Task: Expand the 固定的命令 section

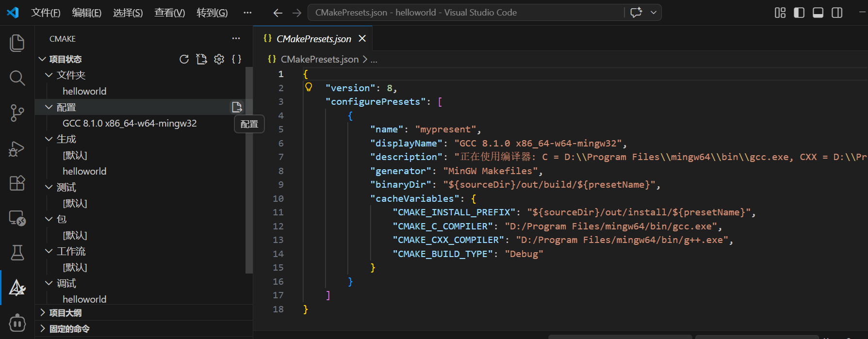Action: (x=42, y=329)
